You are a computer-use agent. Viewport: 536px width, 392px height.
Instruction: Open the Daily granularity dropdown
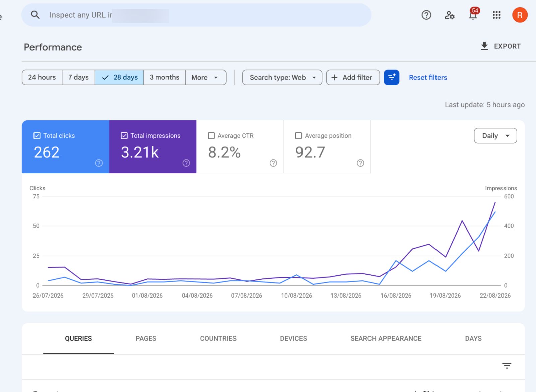click(x=495, y=136)
